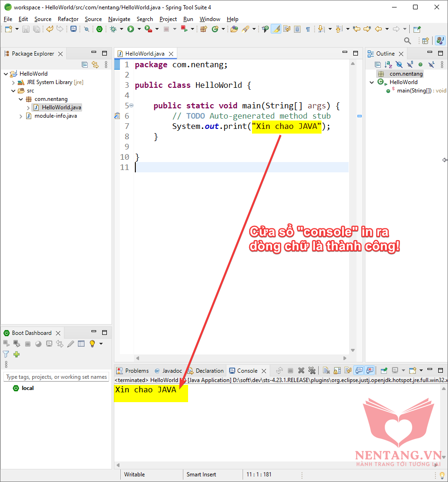The width and height of the screenshot is (448, 482).
Task: Click the Spring Boot Dashboard power icon
Action: (x=99, y=29)
